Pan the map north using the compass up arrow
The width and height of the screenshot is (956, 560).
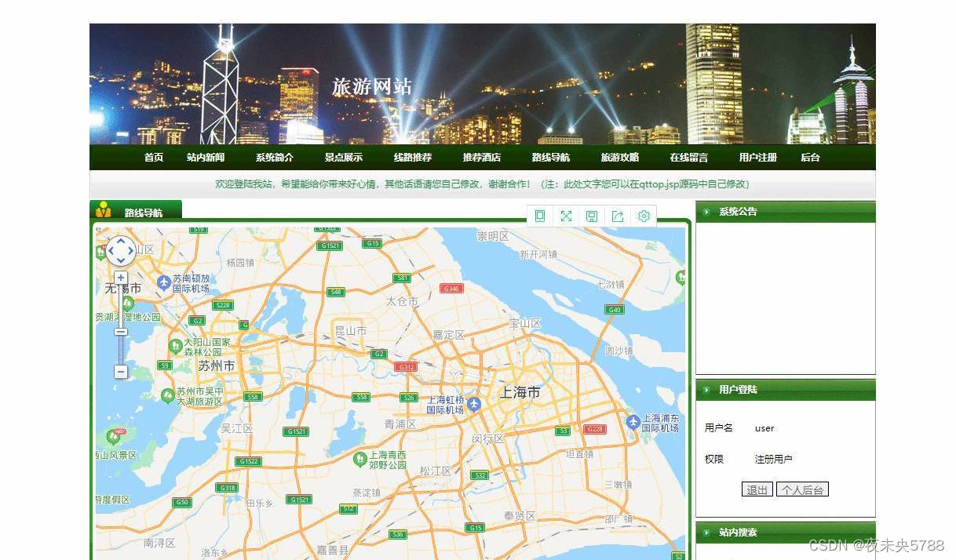coord(120,241)
